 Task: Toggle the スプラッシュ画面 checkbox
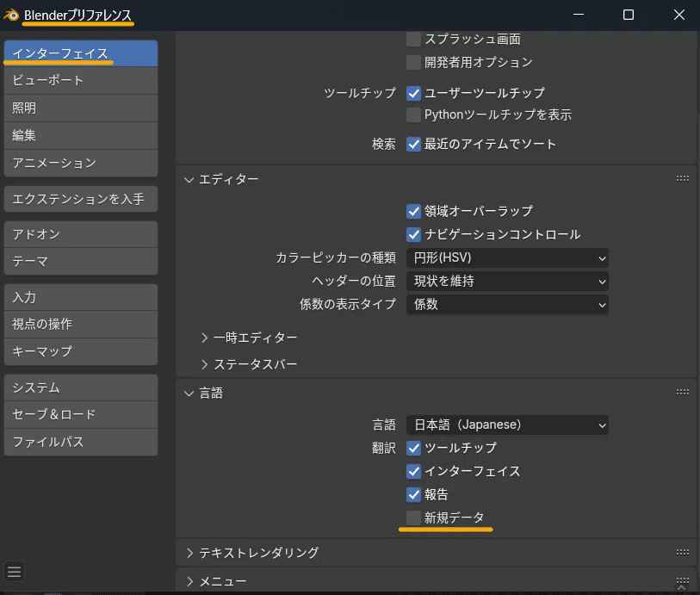pyautogui.click(x=414, y=39)
